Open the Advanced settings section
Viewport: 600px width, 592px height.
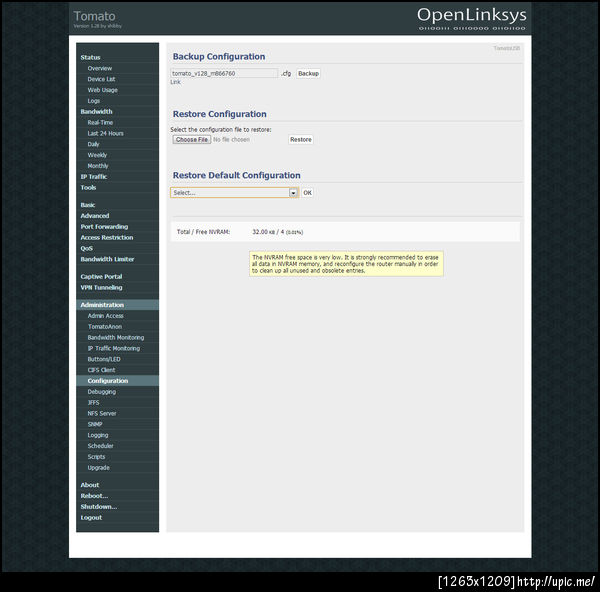coord(95,216)
